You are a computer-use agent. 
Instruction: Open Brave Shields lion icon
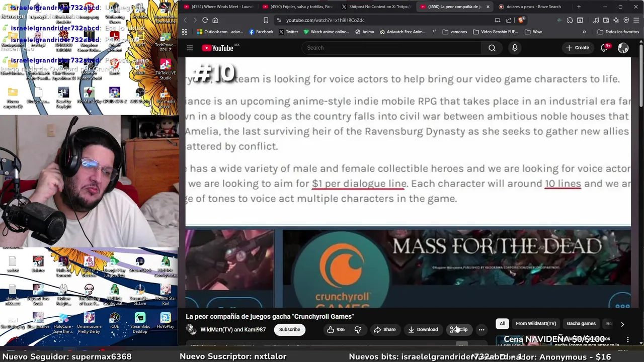(x=521, y=20)
